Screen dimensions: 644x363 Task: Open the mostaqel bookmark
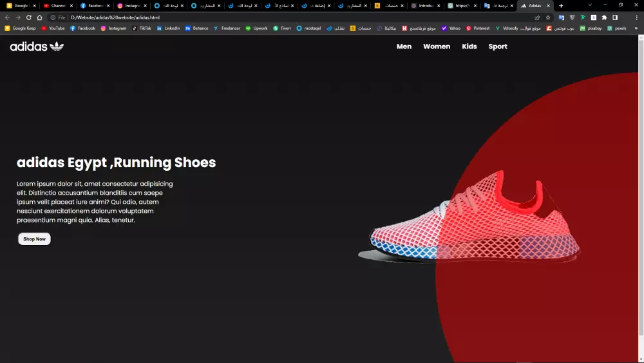308,28
